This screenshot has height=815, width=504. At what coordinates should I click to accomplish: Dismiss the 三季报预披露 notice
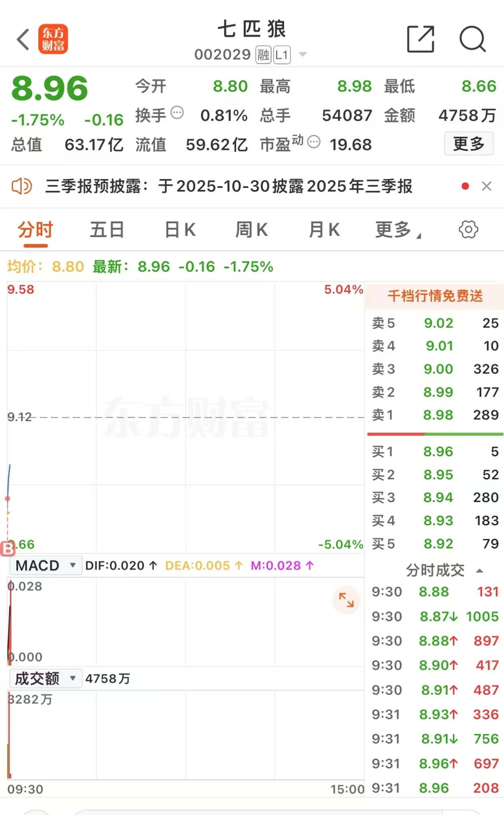point(487,186)
